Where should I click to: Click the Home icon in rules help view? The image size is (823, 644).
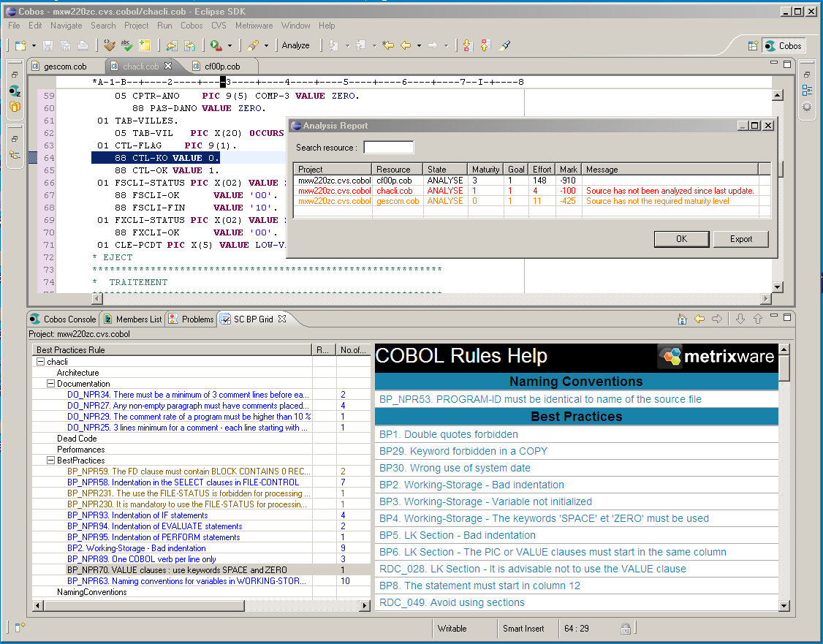pos(682,319)
